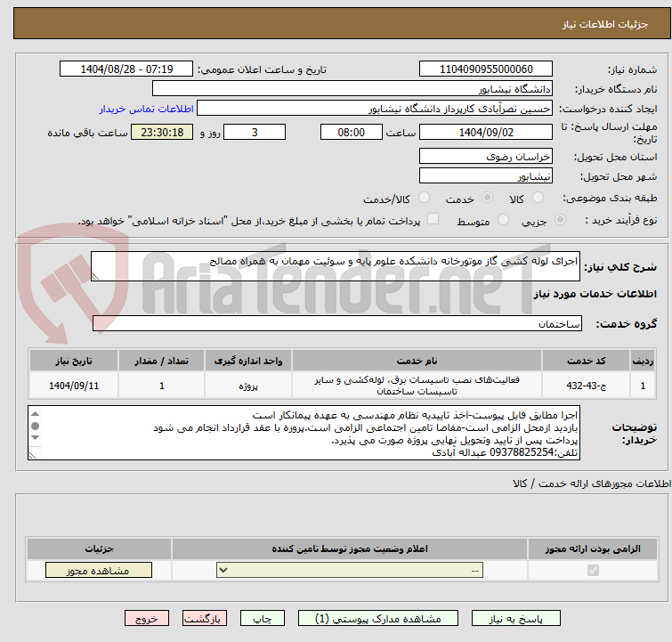The width and height of the screenshot is (672, 642).
Task: Click the deadline hour field 08:00
Action: tap(352, 132)
